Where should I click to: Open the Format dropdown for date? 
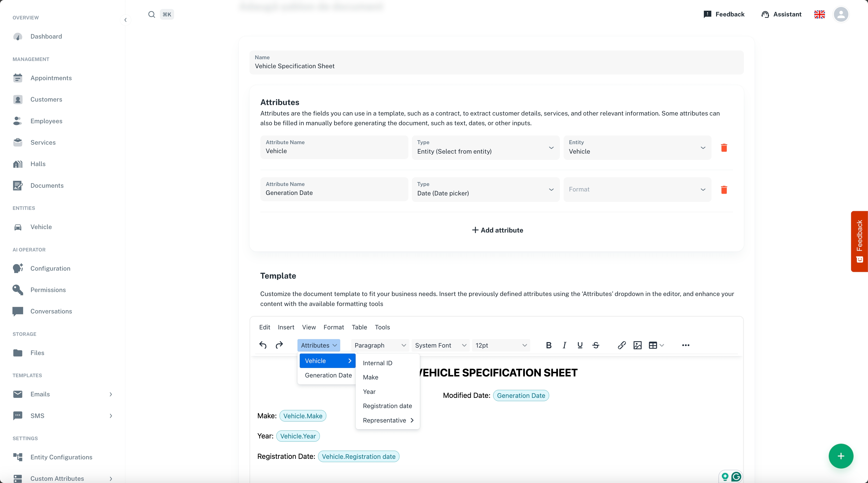[637, 189]
